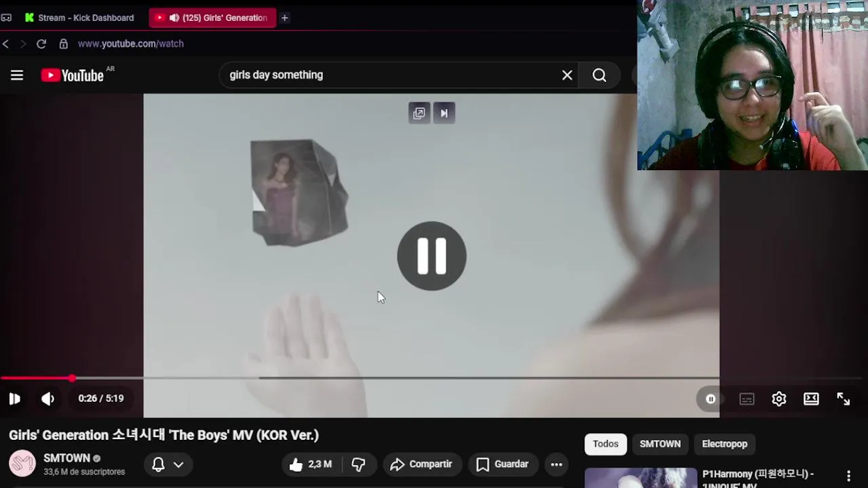
Task: Toggle the autoplay switch
Action: [x=711, y=399]
